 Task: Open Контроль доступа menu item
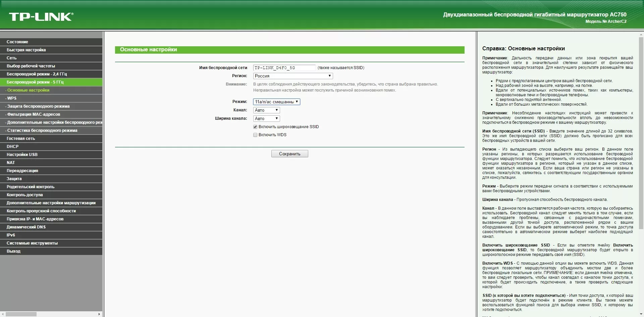click(x=51, y=195)
